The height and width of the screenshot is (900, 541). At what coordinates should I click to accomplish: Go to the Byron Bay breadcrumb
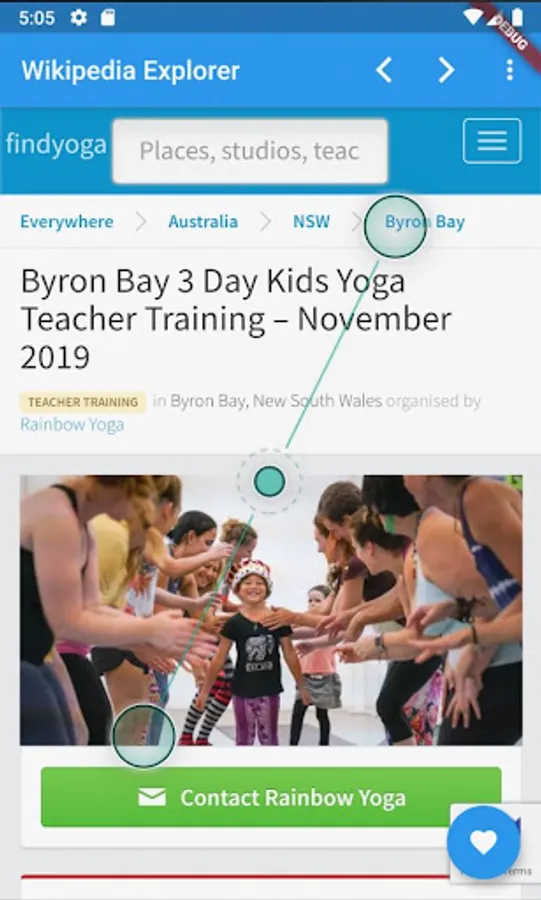click(x=425, y=222)
